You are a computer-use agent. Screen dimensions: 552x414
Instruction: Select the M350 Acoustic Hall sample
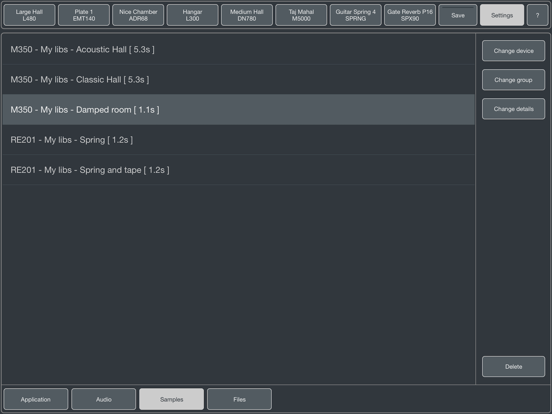[x=238, y=49]
